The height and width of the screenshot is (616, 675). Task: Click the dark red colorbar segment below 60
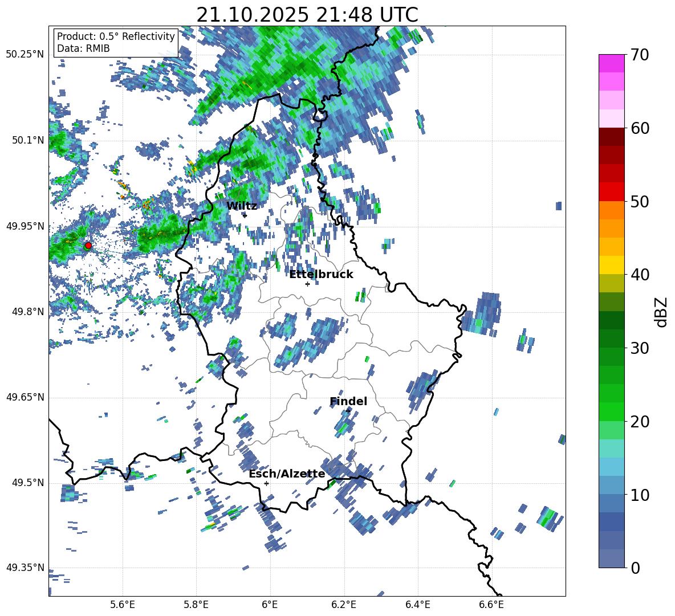[611, 137]
